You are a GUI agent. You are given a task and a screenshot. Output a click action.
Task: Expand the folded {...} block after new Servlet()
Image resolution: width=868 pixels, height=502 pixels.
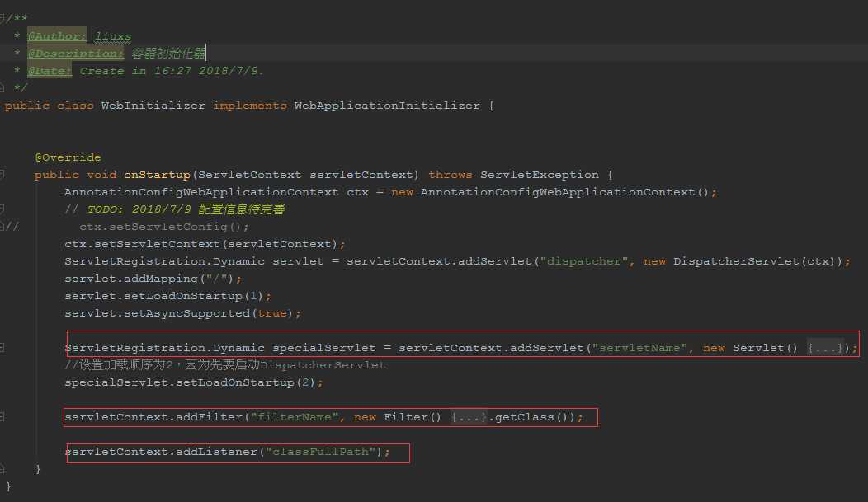pos(825,348)
